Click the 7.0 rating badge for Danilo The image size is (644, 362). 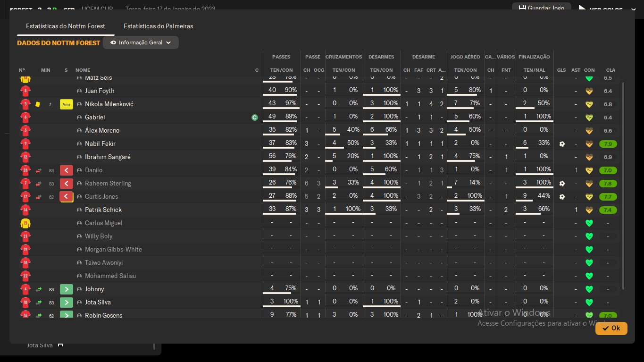coord(608,170)
